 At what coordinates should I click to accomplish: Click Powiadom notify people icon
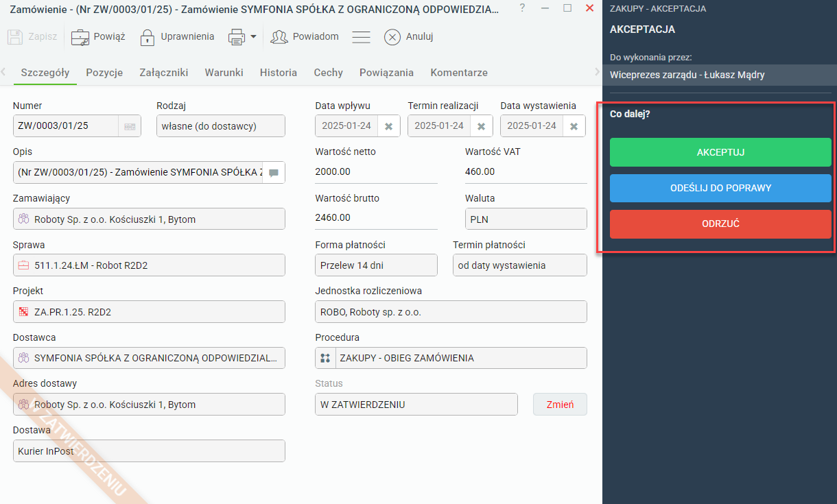click(279, 37)
